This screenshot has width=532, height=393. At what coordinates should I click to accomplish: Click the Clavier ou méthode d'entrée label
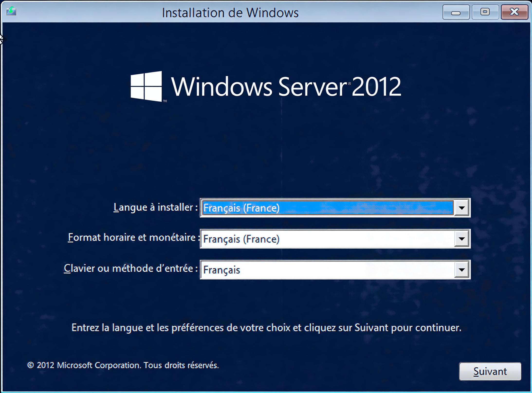click(130, 268)
